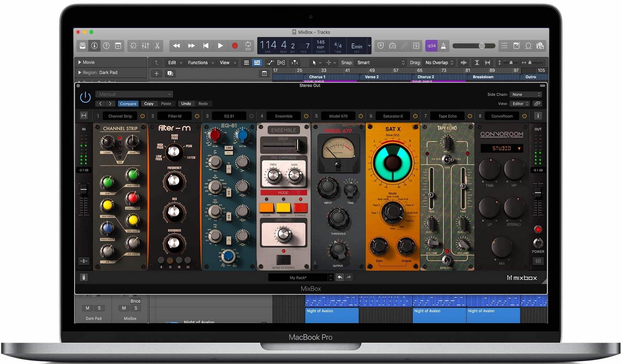Toggle power for Filter-M slot 2
The image size is (622, 364).
coord(197,116)
